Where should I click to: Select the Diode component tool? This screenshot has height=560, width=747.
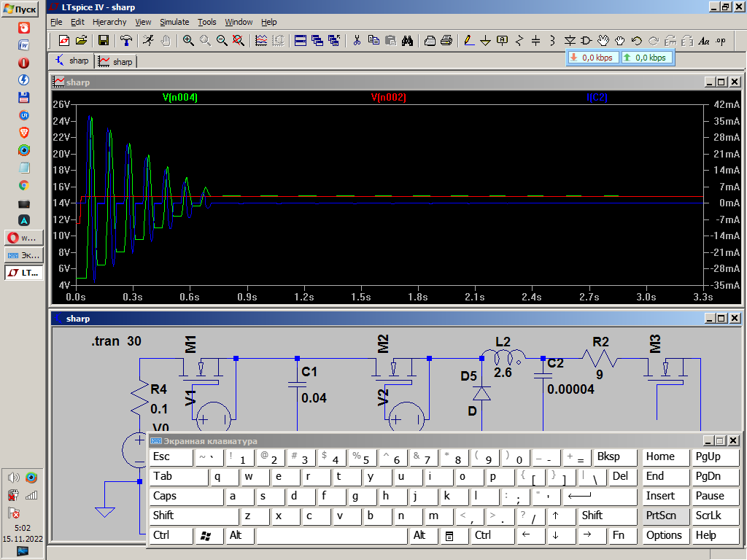click(570, 41)
